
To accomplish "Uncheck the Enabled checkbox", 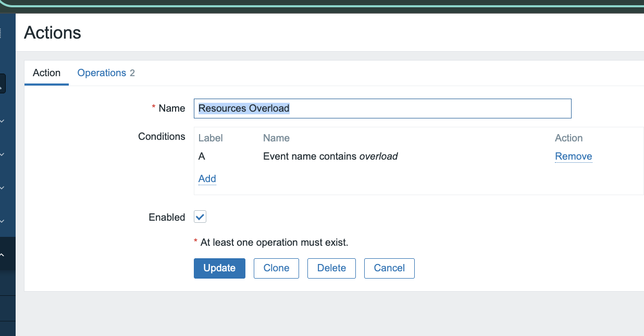I will [200, 217].
